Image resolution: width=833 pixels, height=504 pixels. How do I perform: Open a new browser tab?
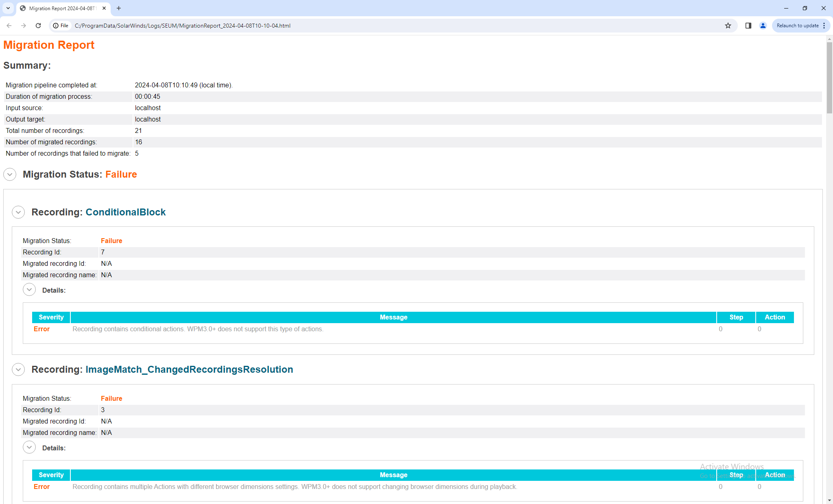(119, 8)
